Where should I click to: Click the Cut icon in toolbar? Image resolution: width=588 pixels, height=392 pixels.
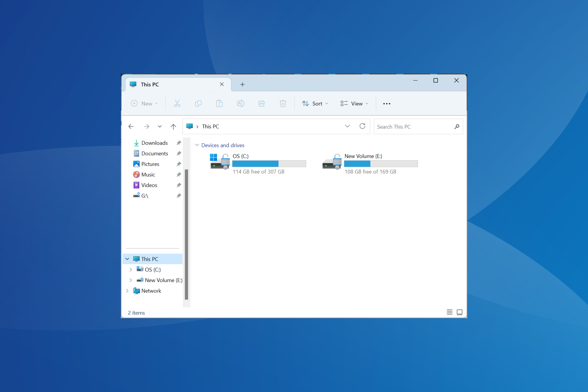(x=177, y=104)
